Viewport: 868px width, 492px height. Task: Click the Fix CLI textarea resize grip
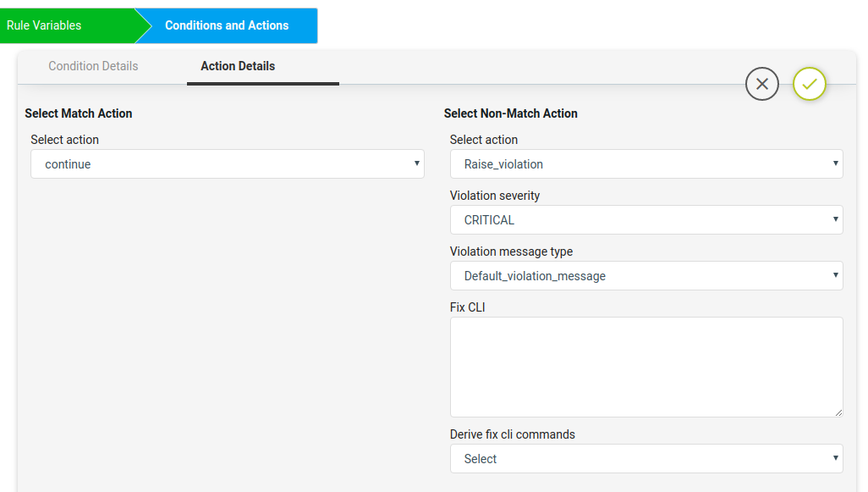coord(838,412)
